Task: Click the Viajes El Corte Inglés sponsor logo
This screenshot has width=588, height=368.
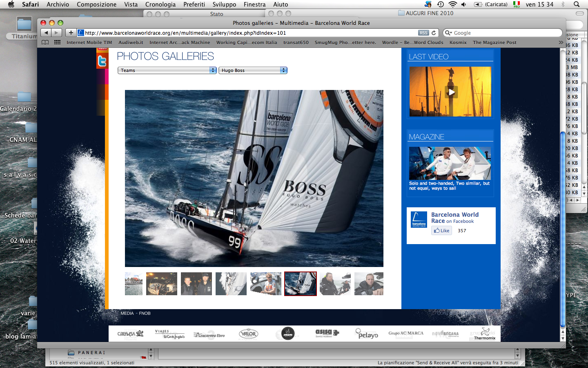Action: click(x=169, y=334)
